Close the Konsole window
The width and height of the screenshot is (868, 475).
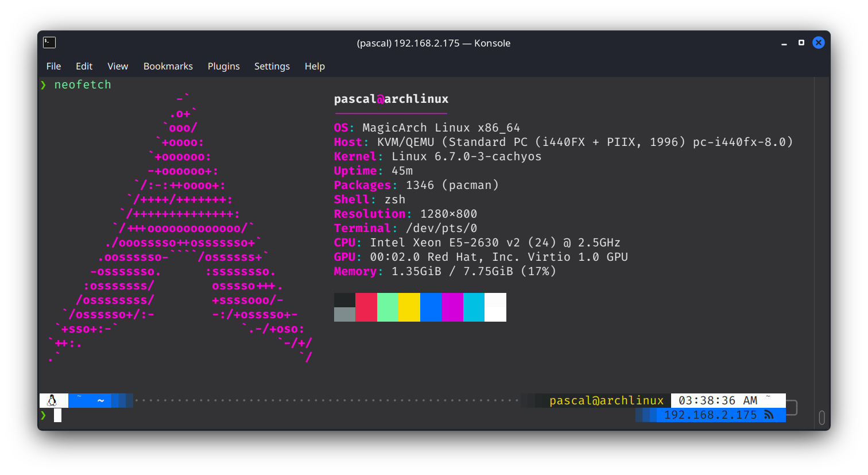819,43
